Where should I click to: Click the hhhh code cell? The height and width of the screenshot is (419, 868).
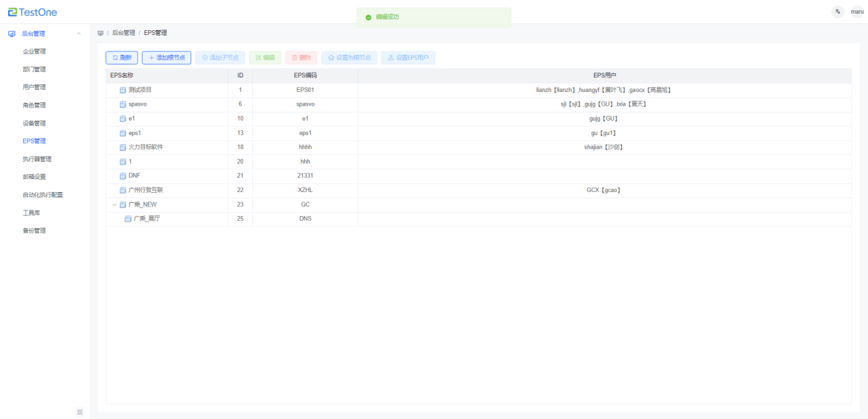coord(305,147)
